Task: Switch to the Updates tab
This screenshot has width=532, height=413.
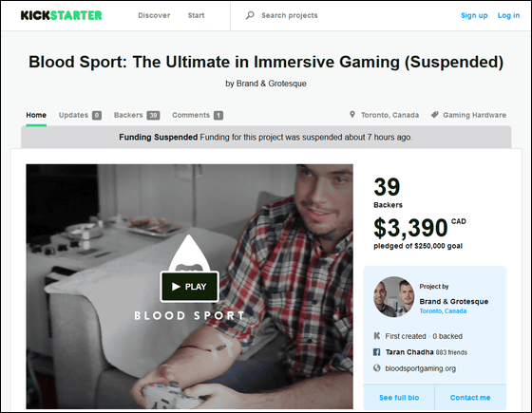Action: pyautogui.click(x=80, y=115)
